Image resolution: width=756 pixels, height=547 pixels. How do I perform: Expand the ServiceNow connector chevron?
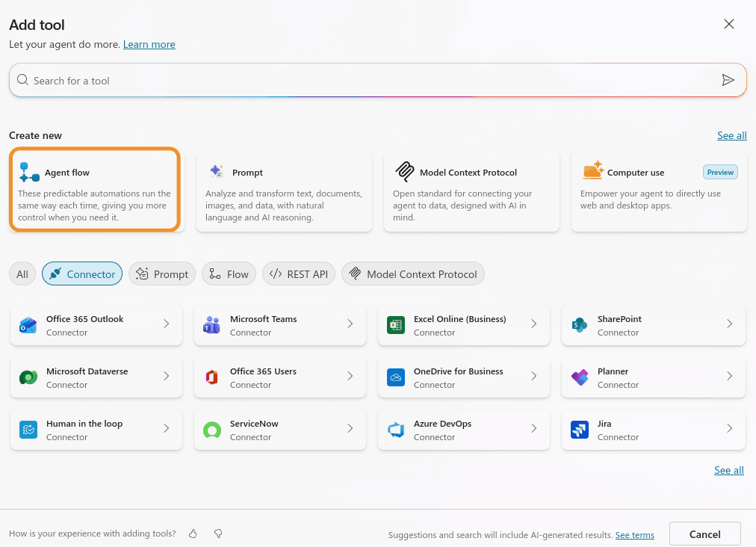[x=350, y=429]
